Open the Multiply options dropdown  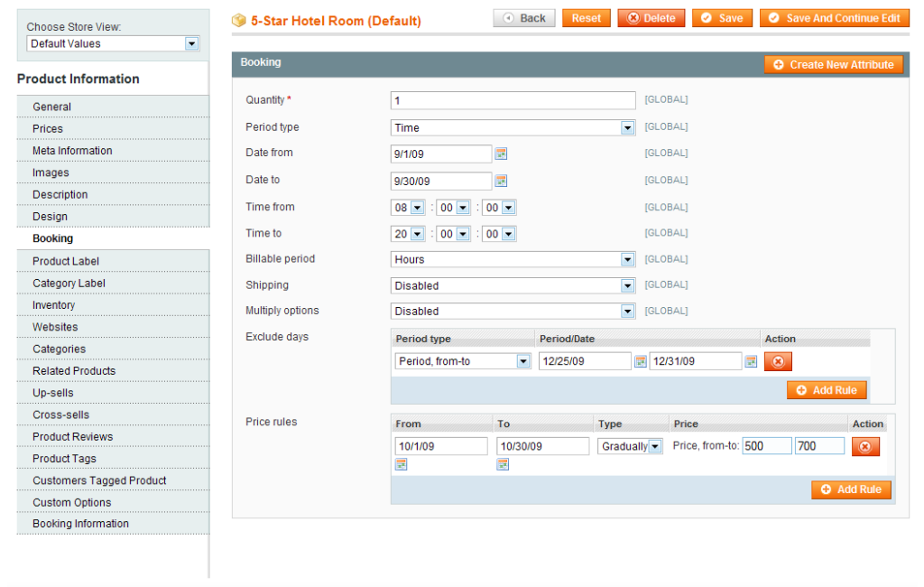(x=513, y=311)
